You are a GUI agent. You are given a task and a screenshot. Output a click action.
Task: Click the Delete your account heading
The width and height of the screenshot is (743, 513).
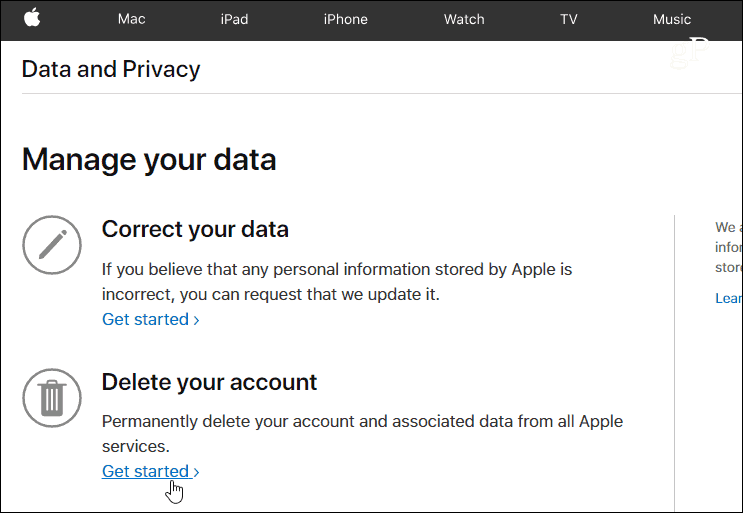209,382
